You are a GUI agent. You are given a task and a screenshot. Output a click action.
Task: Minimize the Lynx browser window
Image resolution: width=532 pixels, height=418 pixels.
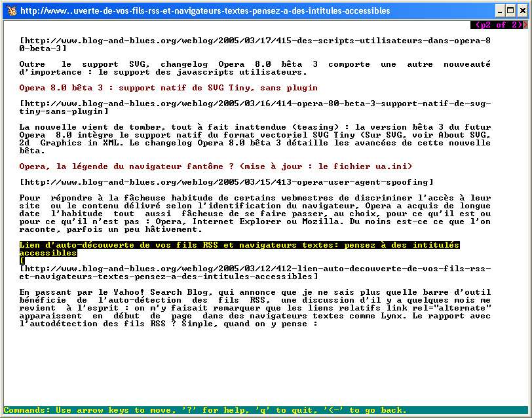point(500,11)
